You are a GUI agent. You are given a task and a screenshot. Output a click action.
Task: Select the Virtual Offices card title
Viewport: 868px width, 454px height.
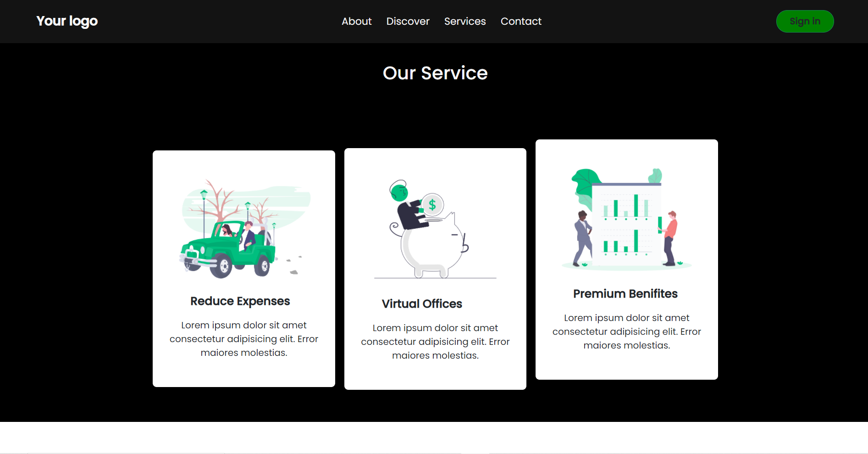click(x=422, y=304)
